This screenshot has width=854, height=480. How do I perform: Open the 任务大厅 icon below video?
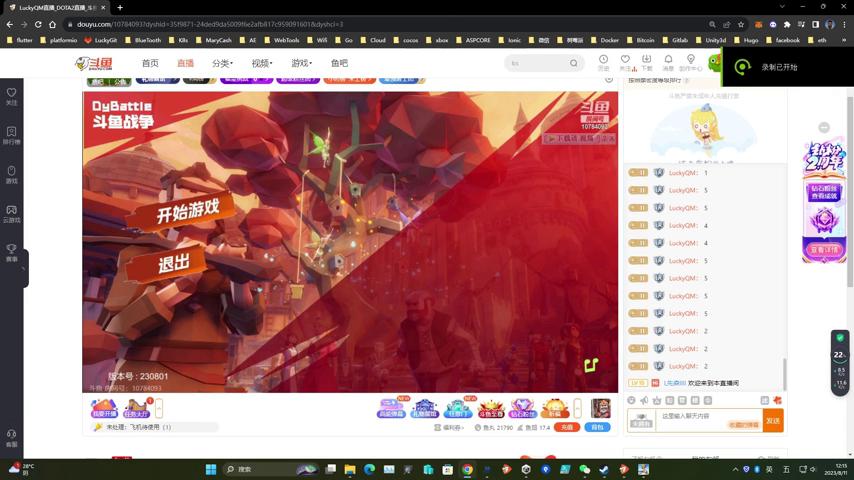(x=137, y=409)
